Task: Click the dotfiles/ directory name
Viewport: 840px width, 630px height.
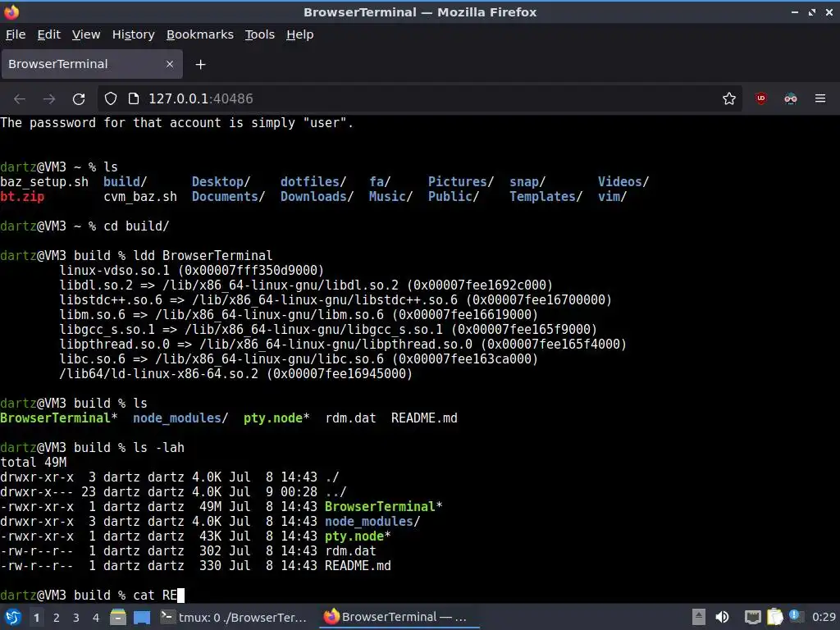Action: (313, 181)
